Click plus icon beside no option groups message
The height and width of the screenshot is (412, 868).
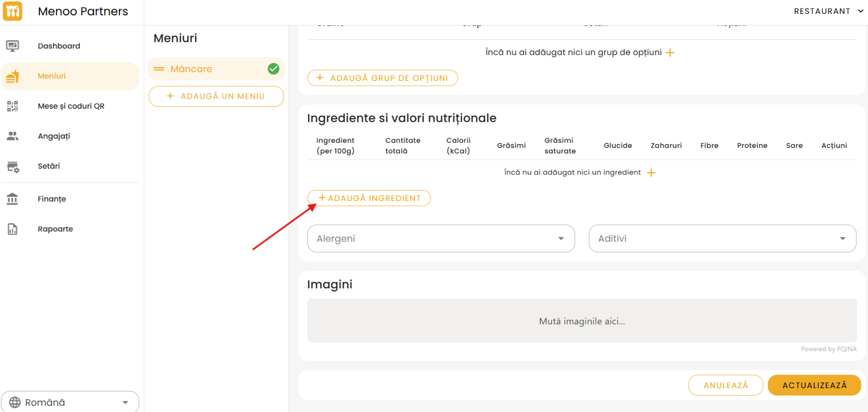point(670,52)
